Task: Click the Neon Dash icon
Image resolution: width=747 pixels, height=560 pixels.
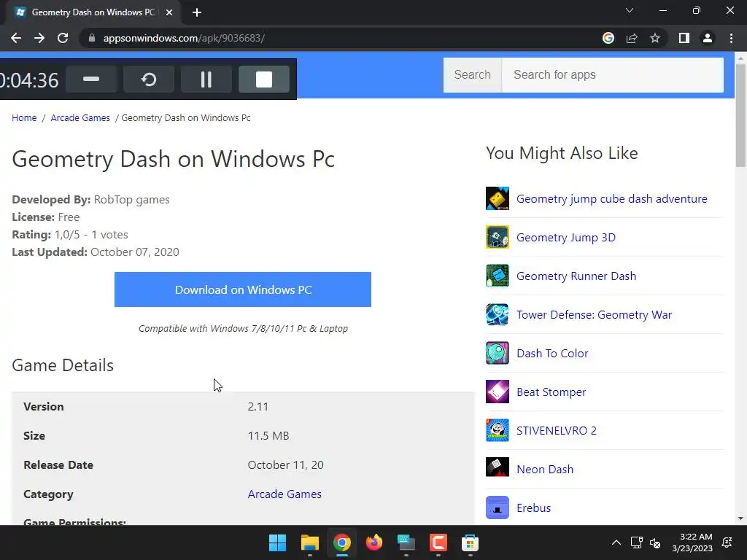Action: pyautogui.click(x=498, y=467)
